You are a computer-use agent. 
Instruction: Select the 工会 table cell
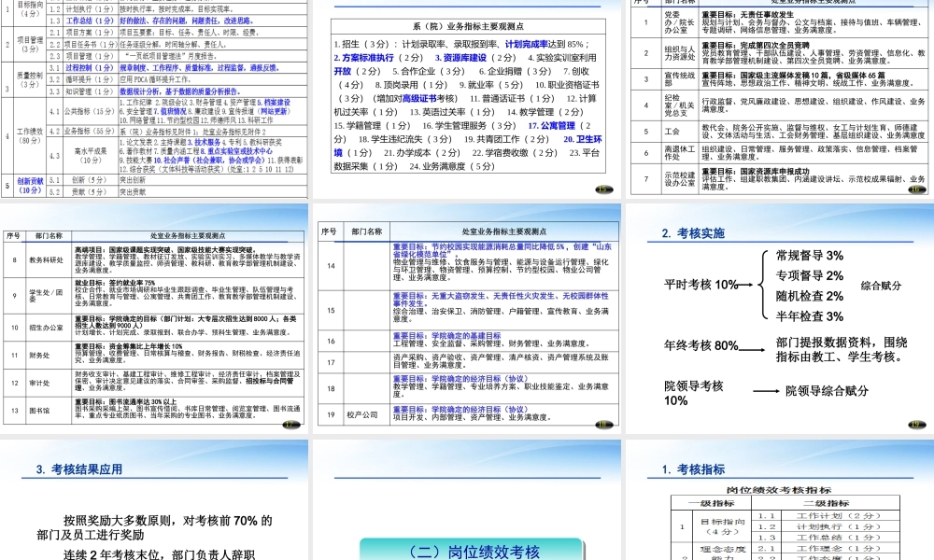680,131
